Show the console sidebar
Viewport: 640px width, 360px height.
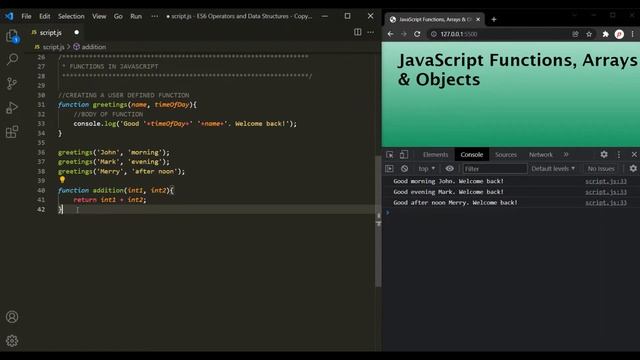389,169
